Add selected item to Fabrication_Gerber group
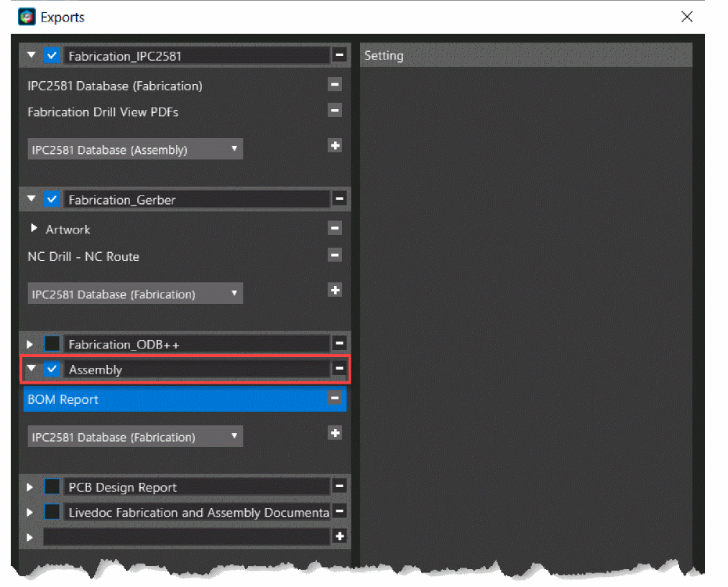This screenshot has height=587, width=728. [335, 290]
